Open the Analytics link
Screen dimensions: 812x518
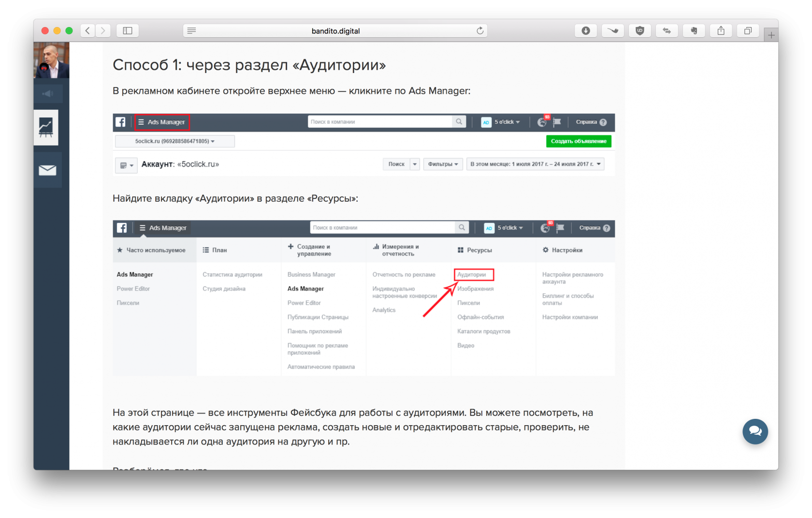pos(384,310)
